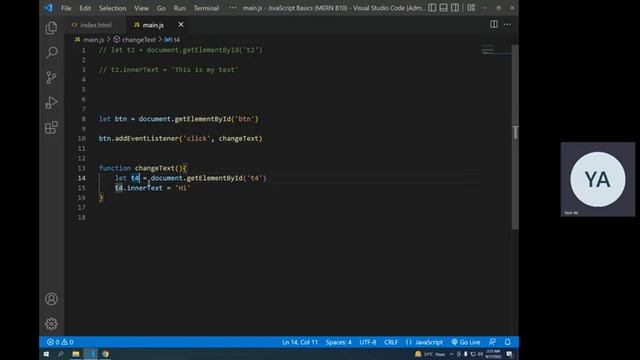Click the commented line 1 code

click(180, 50)
